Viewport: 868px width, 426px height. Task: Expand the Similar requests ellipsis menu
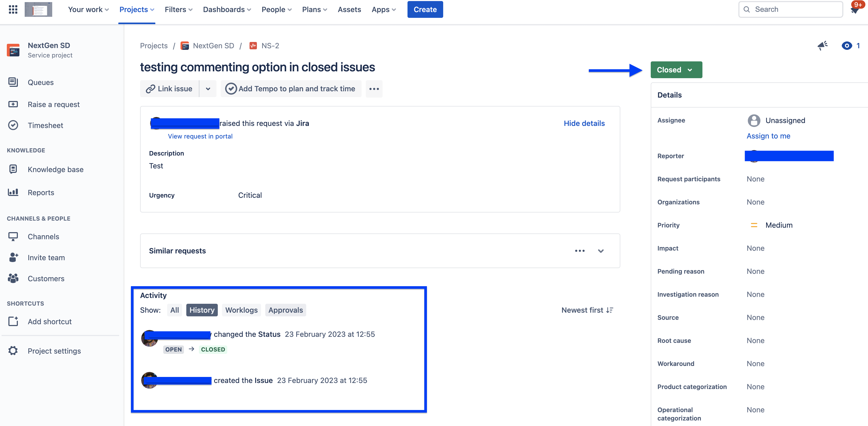pos(580,251)
